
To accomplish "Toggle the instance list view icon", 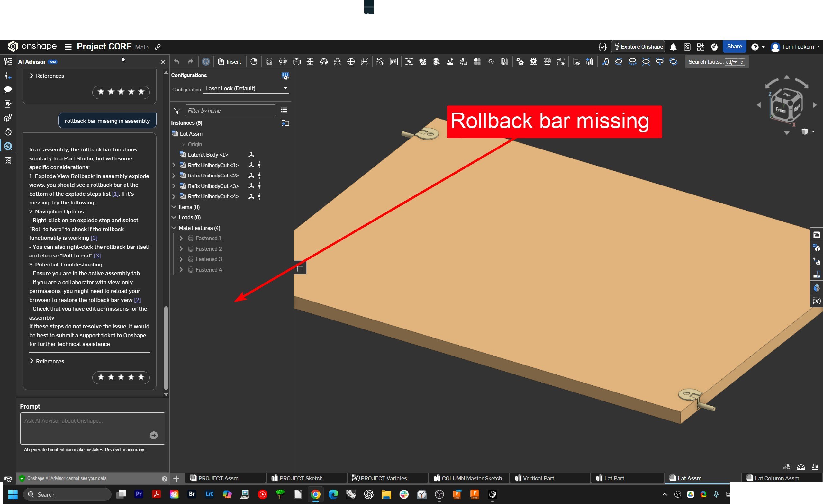I will coord(284,111).
